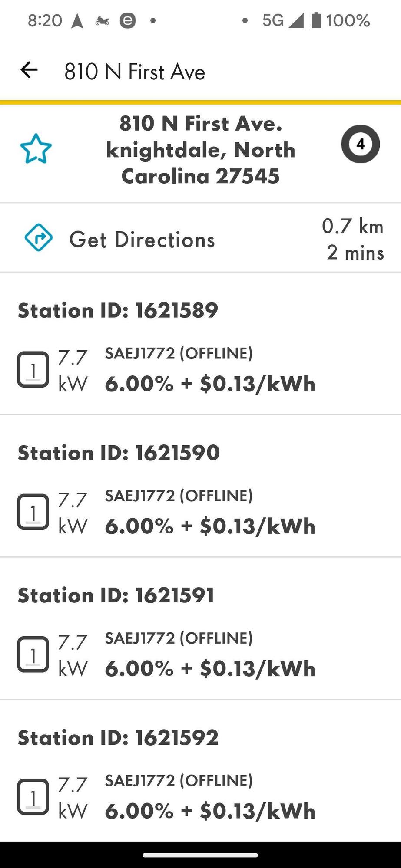Viewport: 401px width, 868px height.
Task: Tap the 810 N First Ave title bar text
Action: pyautogui.click(x=135, y=72)
